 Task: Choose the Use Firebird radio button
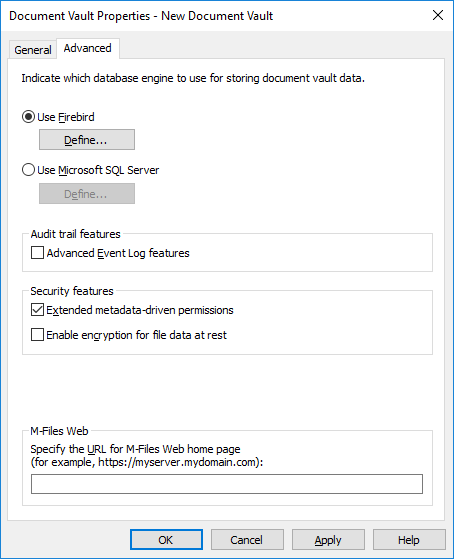tap(28, 117)
